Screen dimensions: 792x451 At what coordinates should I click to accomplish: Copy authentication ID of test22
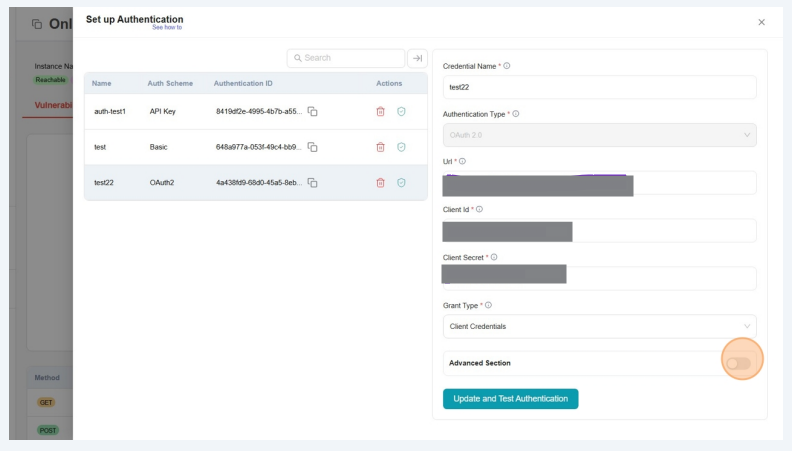click(x=313, y=182)
